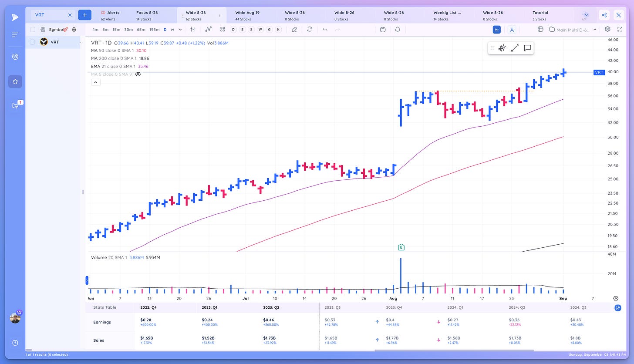The width and height of the screenshot is (634, 364).
Task: Select the comment annotation tool
Action: pos(527,48)
